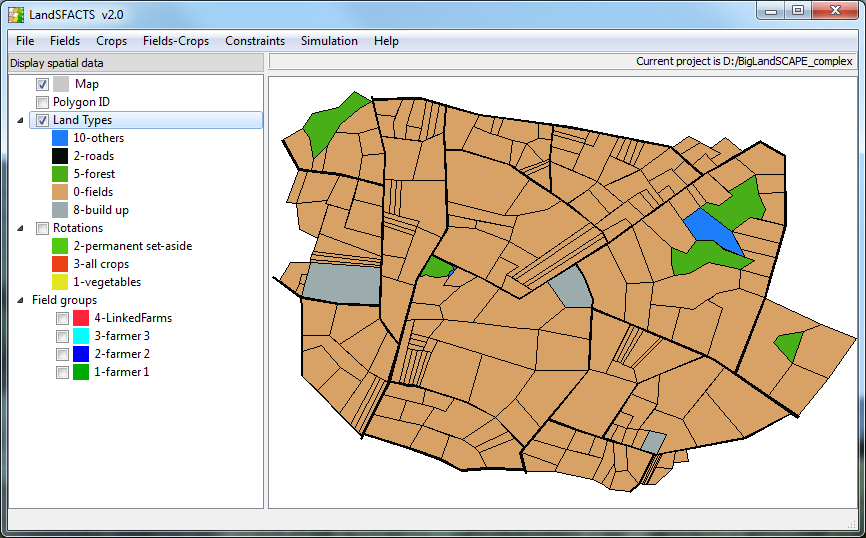Collapse the Field groups tree node
Screen dimensions: 866x538
(x=22, y=300)
